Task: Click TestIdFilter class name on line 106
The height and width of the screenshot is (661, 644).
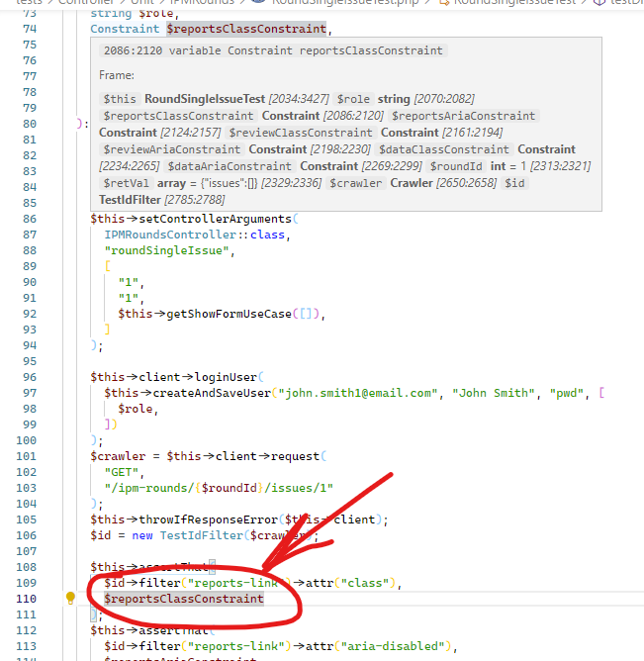Action: pyautogui.click(x=202, y=535)
